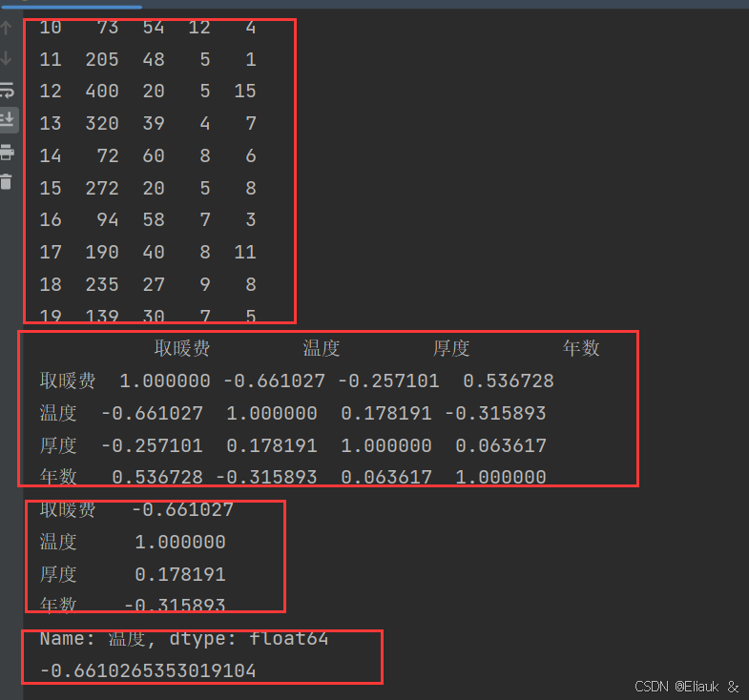Clear console with the trash icon
The width and height of the screenshot is (749, 700).
[7, 182]
